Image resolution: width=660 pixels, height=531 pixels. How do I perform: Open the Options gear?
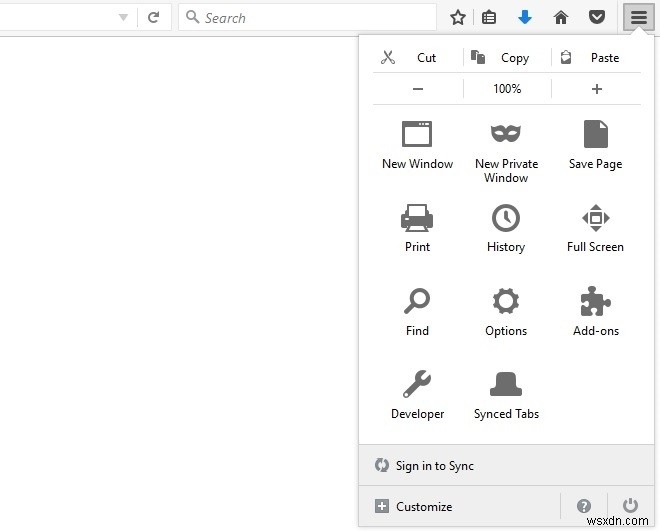pyautogui.click(x=506, y=312)
